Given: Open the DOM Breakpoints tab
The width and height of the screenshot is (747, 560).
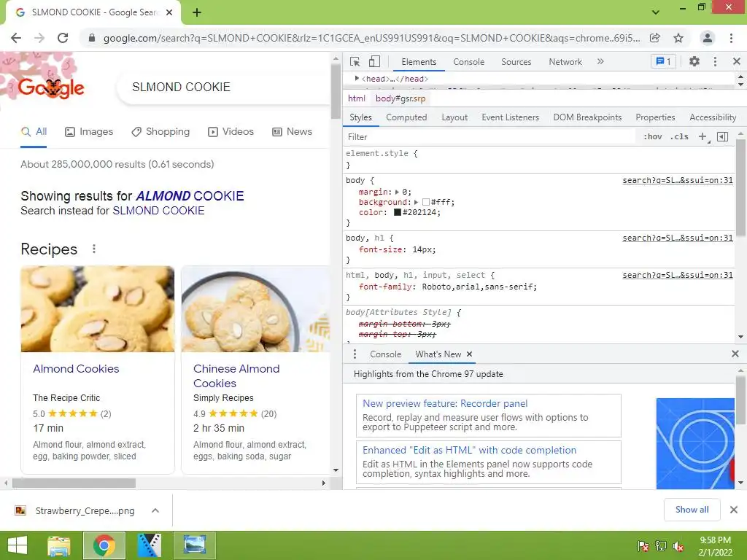Looking at the screenshot, I should click(587, 117).
